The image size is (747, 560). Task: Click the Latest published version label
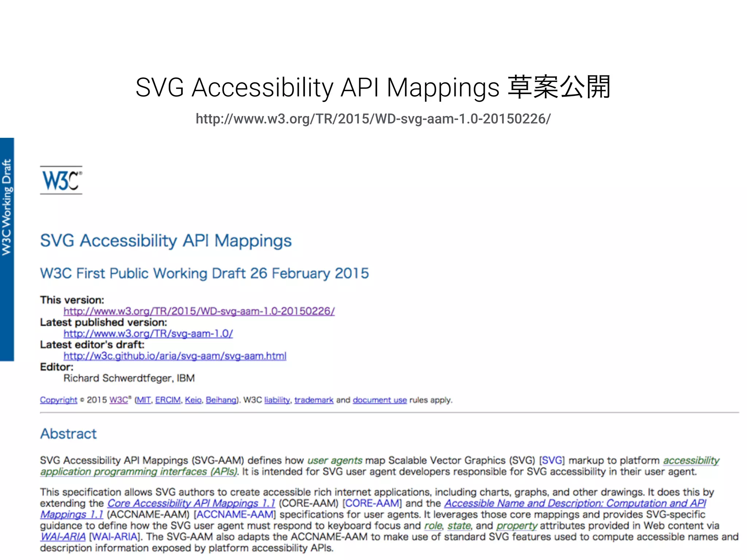tap(104, 323)
